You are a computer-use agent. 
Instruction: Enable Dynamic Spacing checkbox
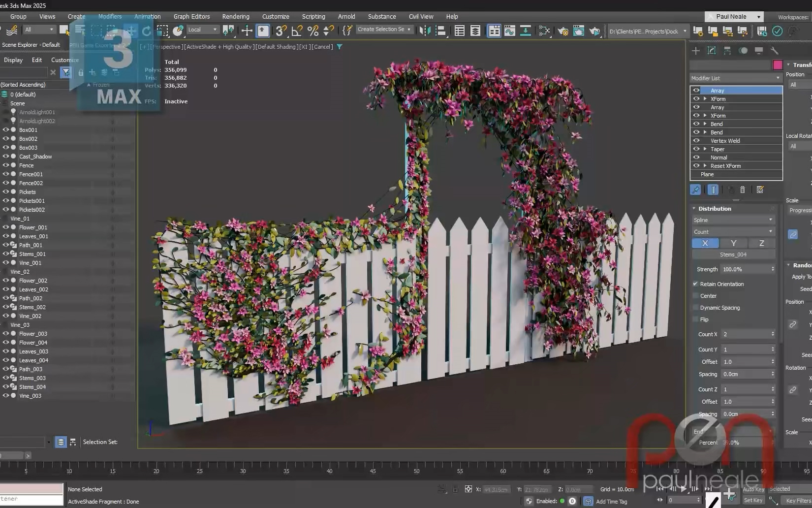click(695, 308)
